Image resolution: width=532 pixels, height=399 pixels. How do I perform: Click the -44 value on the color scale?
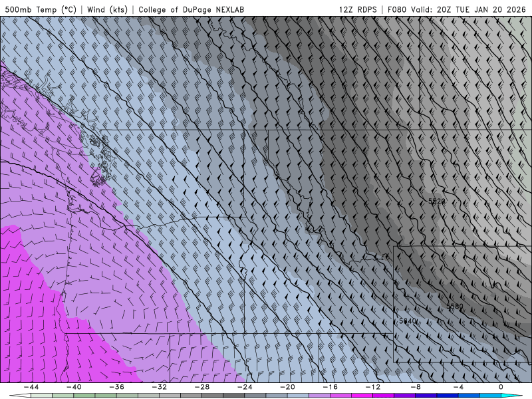tap(31, 387)
